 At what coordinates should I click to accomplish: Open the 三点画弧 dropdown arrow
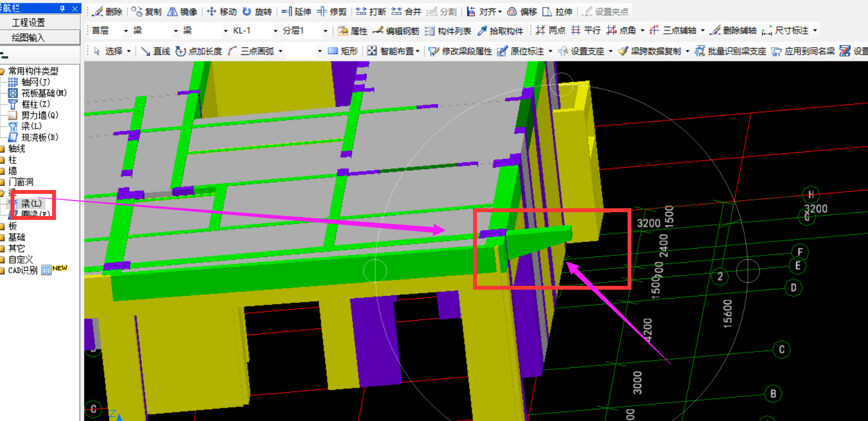pyautogui.click(x=280, y=51)
